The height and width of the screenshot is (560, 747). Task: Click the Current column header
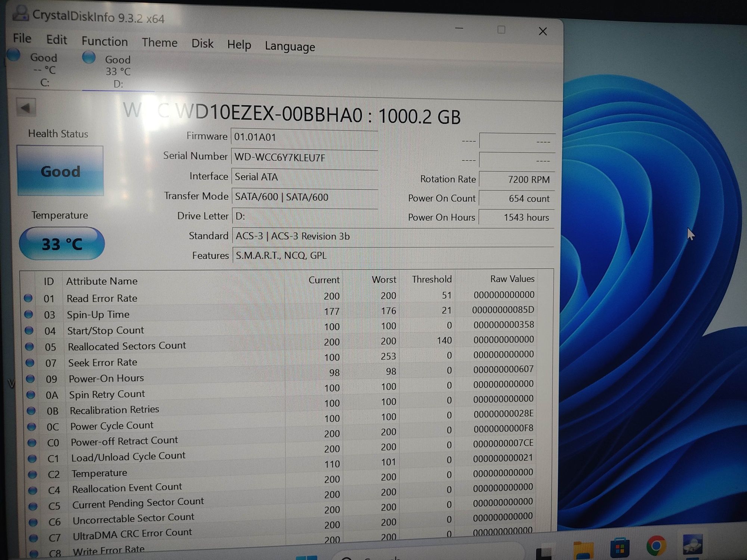click(324, 280)
